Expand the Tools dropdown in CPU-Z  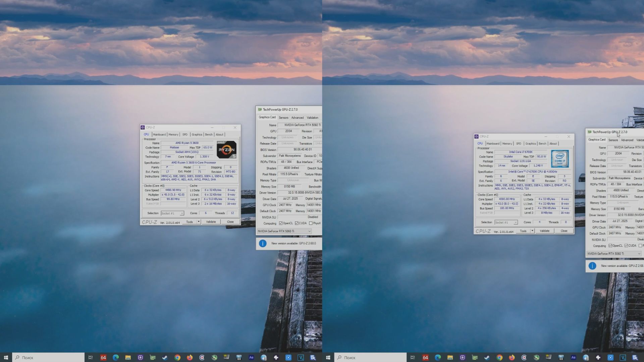coord(199,222)
